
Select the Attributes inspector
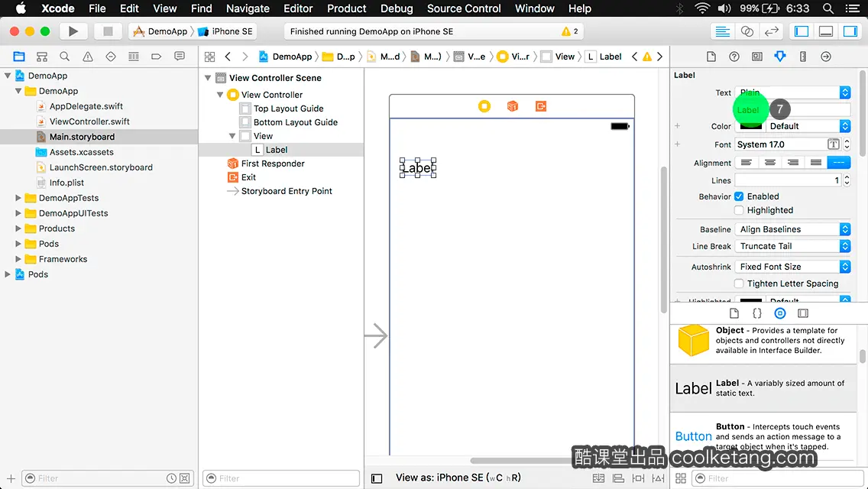pos(780,57)
